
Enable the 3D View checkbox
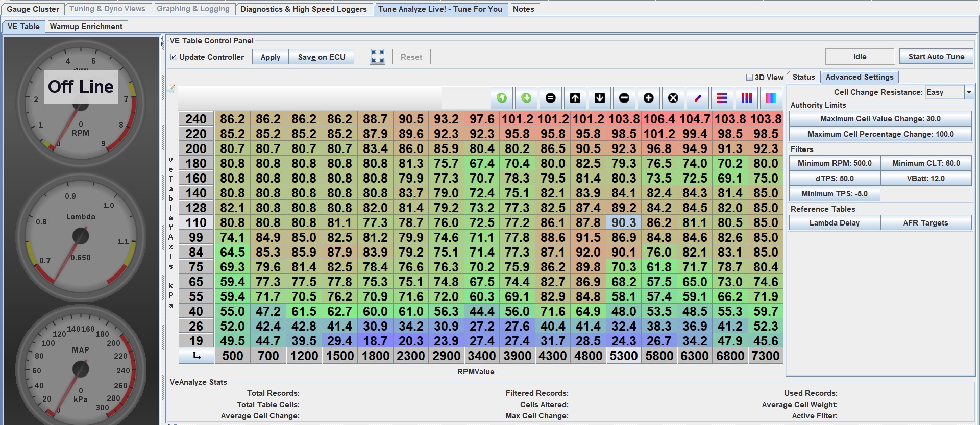pyautogui.click(x=749, y=78)
